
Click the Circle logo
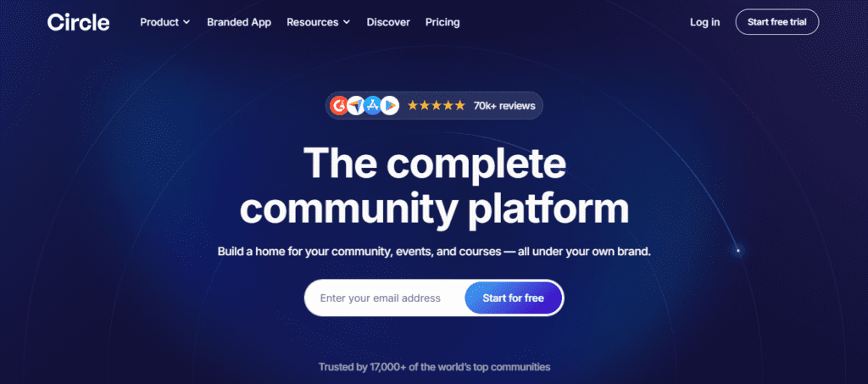point(78,22)
